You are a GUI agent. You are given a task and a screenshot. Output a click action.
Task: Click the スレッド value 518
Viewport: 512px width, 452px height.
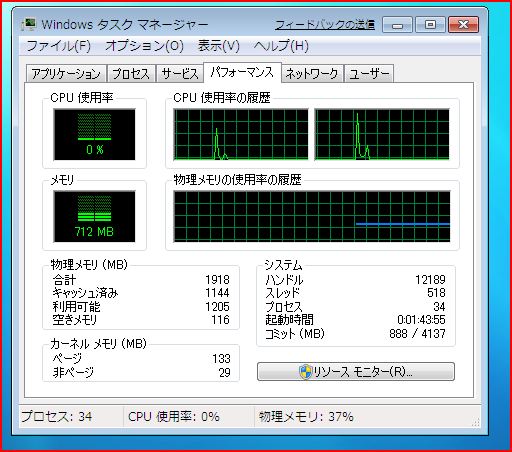click(x=436, y=293)
